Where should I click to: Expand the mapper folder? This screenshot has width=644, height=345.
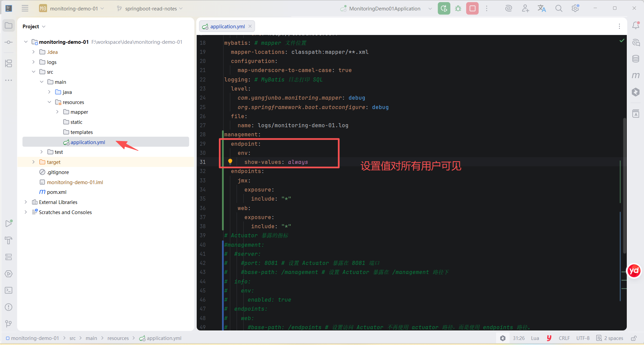coord(57,112)
